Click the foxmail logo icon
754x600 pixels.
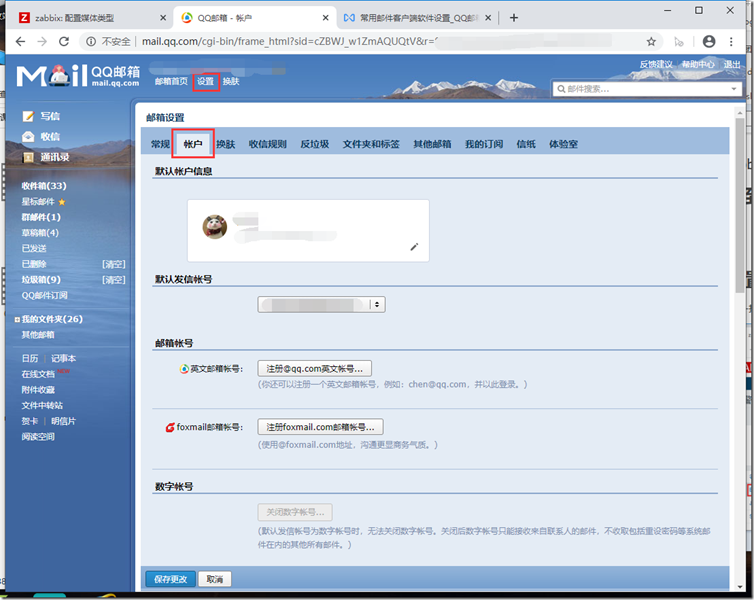pos(170,427)
